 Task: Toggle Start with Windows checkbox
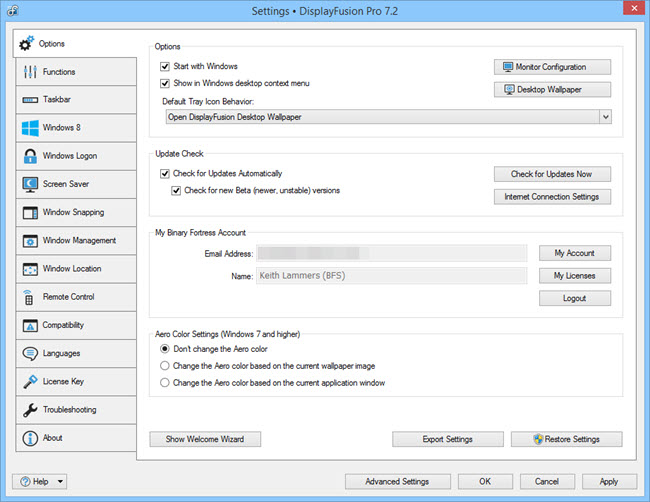click(x=165, y=66)
